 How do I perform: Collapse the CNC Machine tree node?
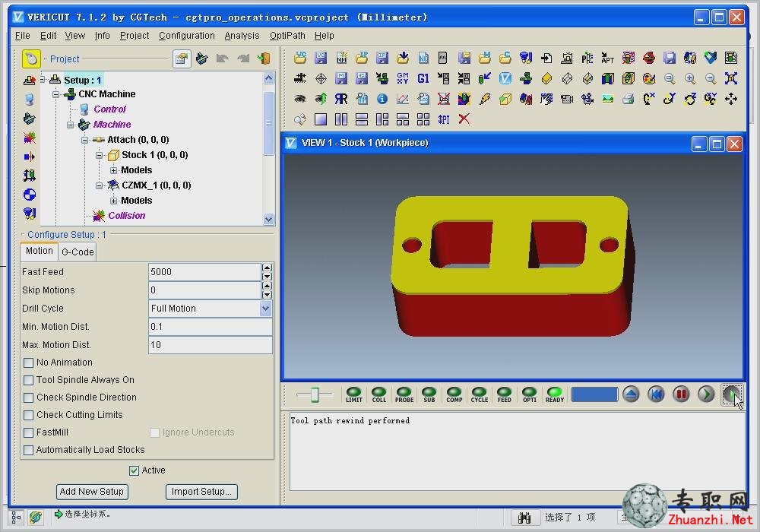click(56, 94)
